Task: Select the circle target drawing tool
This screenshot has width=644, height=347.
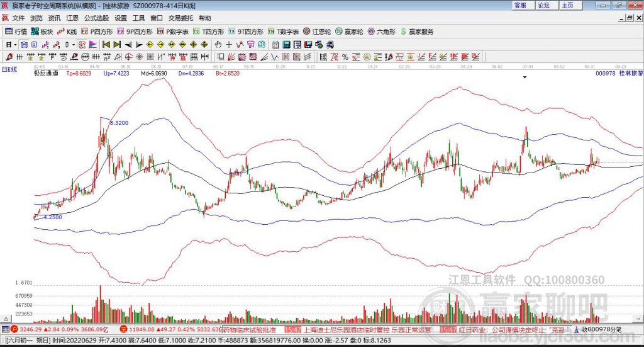Action: 128,57
